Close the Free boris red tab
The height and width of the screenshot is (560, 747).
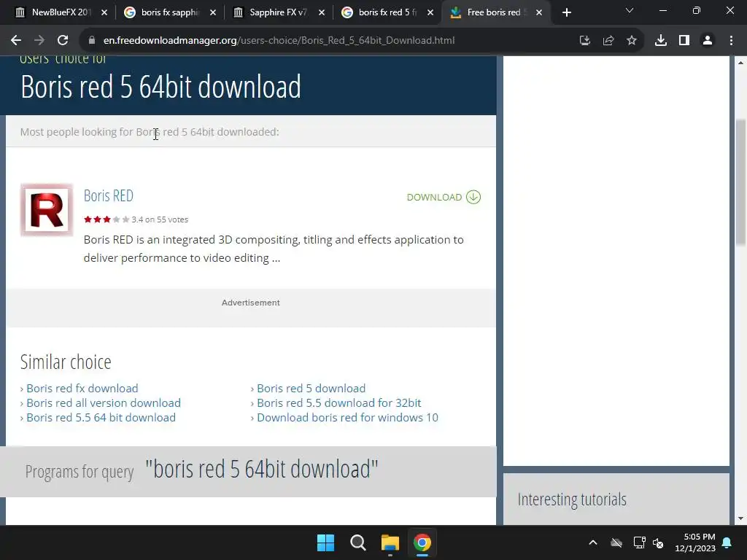pos(539,13)
